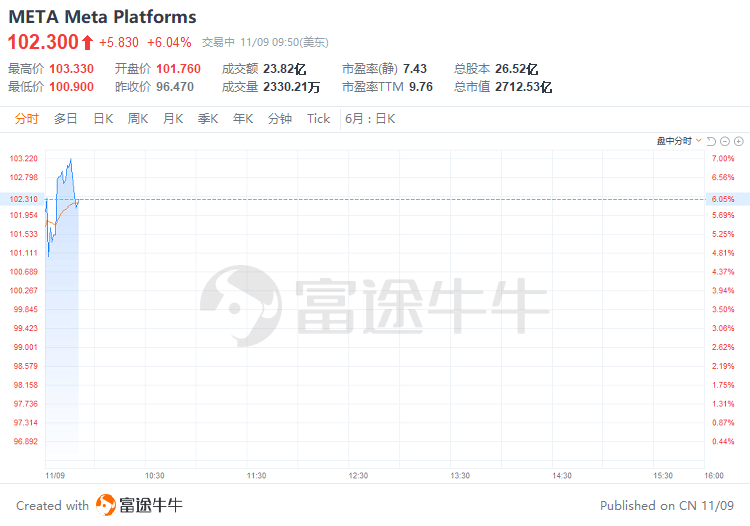Click the peak of the blue price line
This screenshot has width=750, height=526.
[x=71, y=159]
